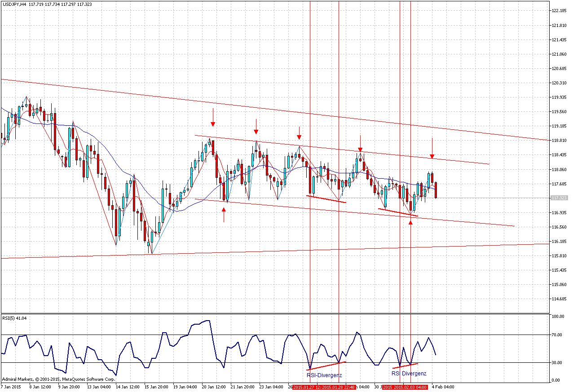
Task: Click the '15 Jan 20:00' time label
Action: [156, 387]
